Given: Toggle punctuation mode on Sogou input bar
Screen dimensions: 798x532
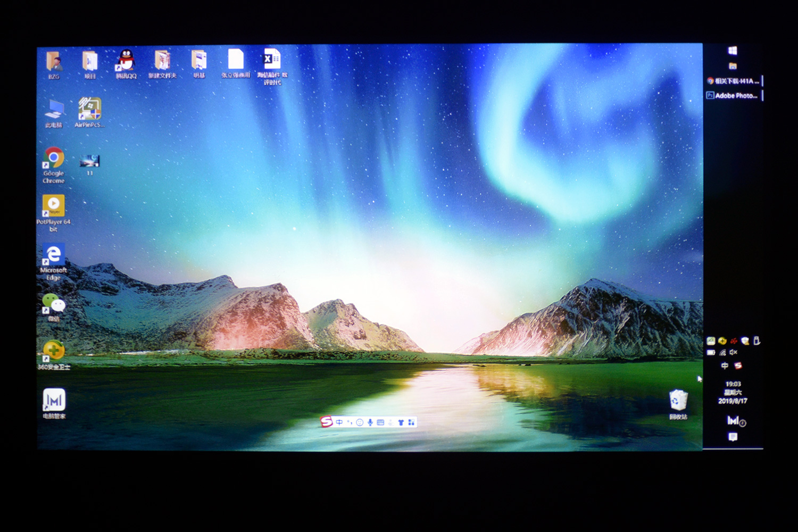Looking at the screenshot, I should [x=350, y=422].
